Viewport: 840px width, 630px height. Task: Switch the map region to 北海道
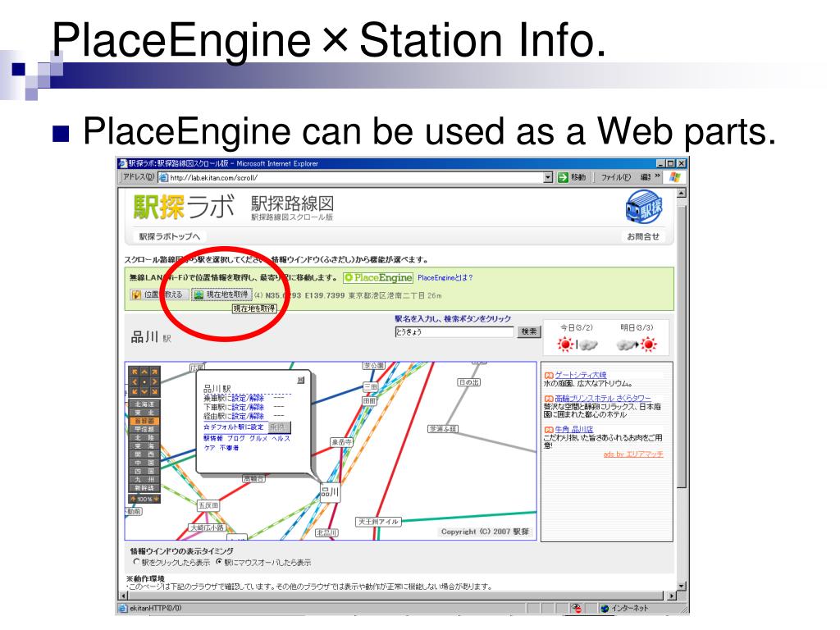[x=144, y=404]
